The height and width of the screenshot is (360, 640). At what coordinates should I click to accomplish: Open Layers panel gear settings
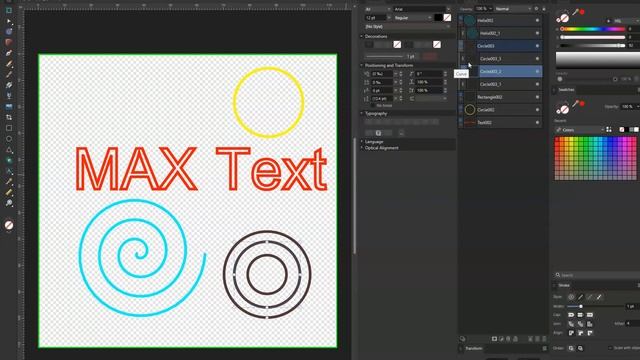536,9
